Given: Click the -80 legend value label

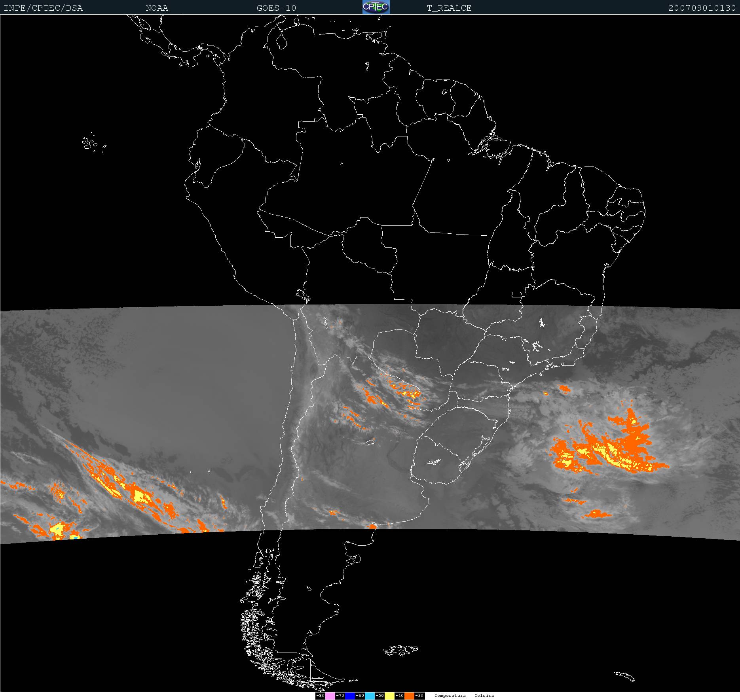Looking at the screenshot, I should 320,696.
